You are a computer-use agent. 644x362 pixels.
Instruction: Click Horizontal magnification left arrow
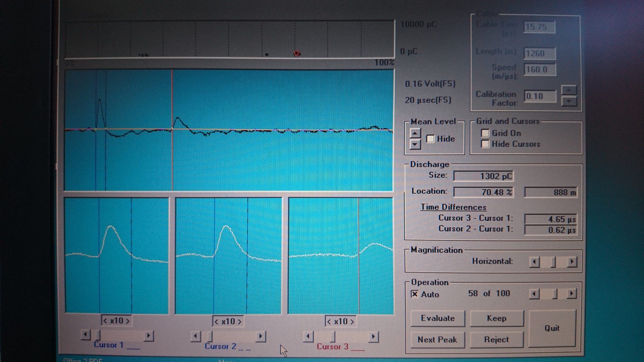pos(534,262)
